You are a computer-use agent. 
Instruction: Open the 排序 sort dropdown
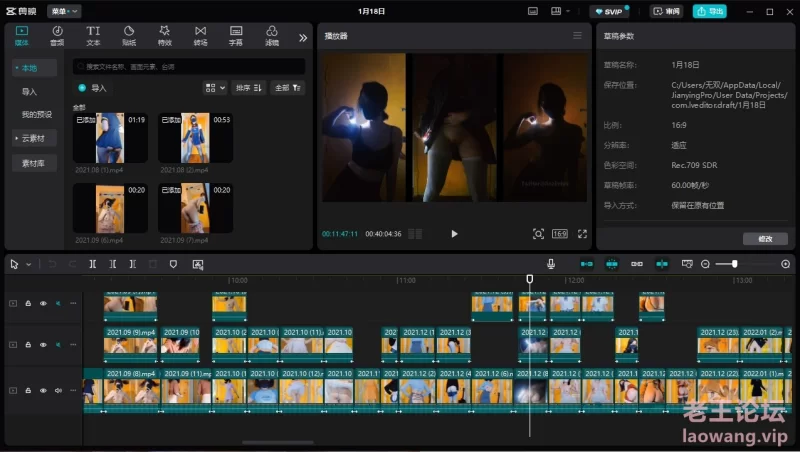click(248, 88)
